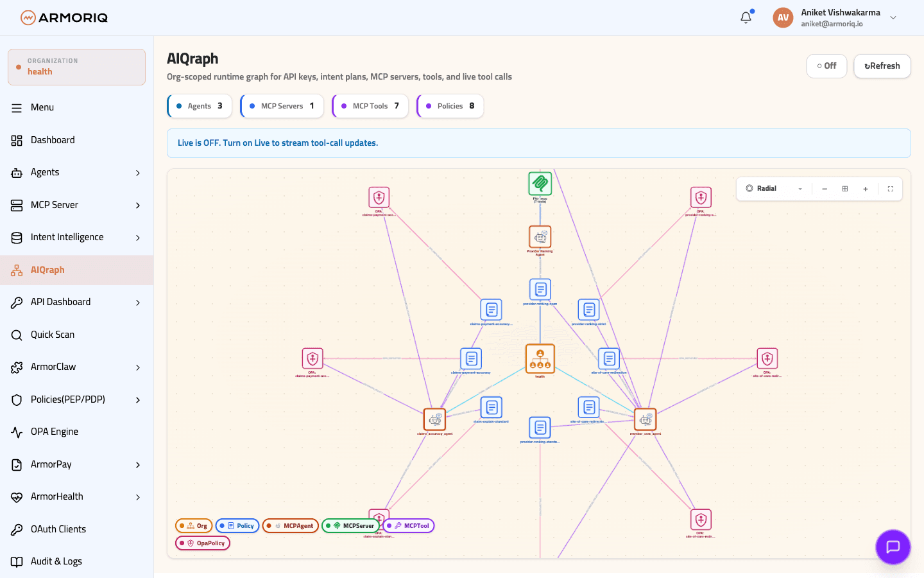Image resolution: width=924 pixels, height=578 pixels.
Task: Expand the Agents submenu chevron
Action: click(x=138, y=173)
